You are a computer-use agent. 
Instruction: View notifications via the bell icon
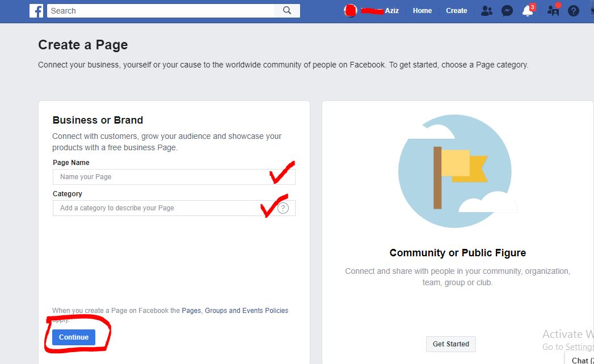(527, 11)
